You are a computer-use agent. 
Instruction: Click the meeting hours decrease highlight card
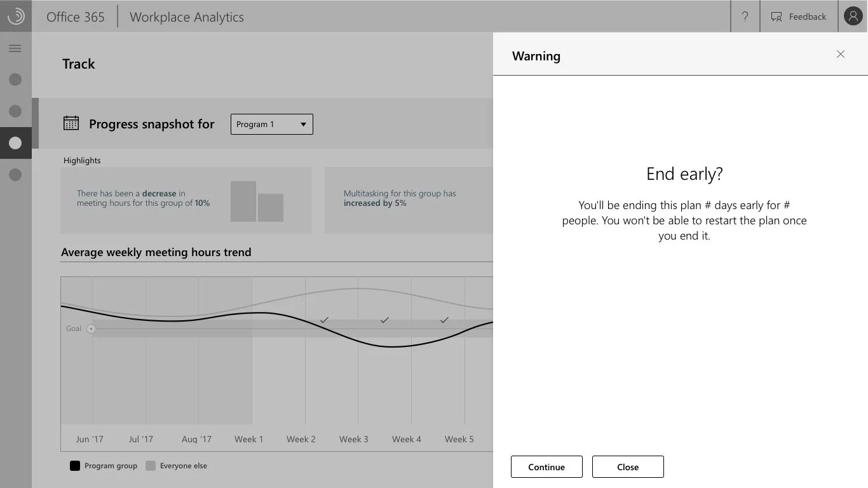pyautogui.click(x=186, y=200)
